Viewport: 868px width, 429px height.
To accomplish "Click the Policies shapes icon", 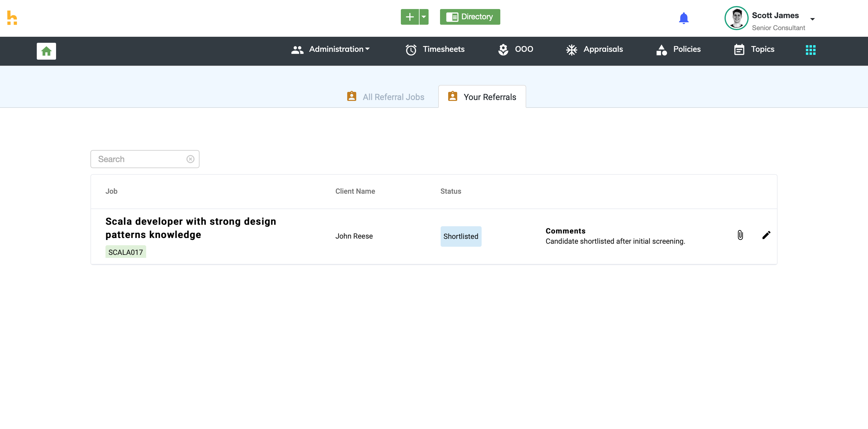I will [662, 50].
